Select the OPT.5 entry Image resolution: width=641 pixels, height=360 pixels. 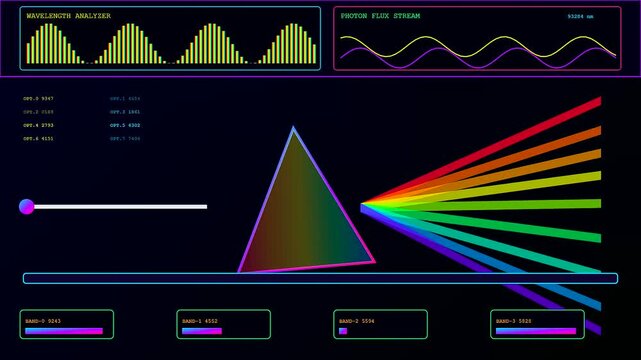[x=125, y=125]
